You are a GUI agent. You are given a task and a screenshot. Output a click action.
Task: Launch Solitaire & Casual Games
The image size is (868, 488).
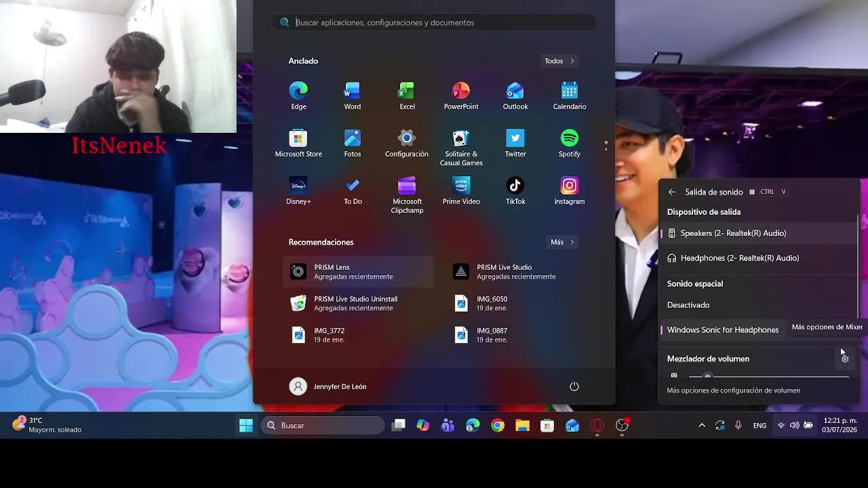[461, 147]
